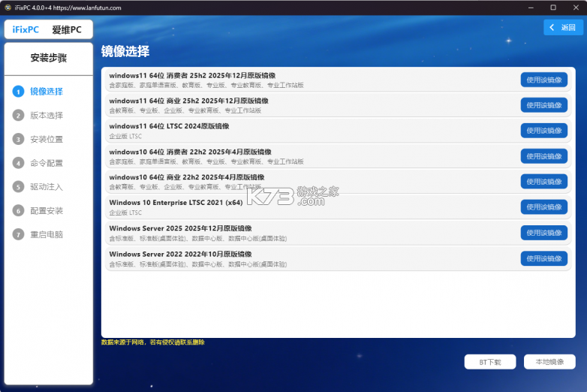Click the iFixPC 爱维PC logo banner
587x392 pixels.
49,29
